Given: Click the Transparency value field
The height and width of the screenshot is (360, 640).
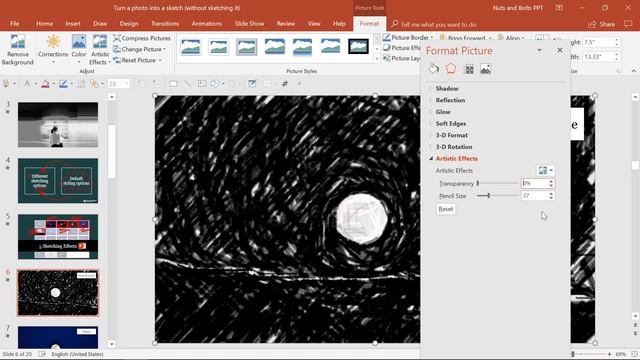Looking at the screenshot, I should click(x=534, y=183).
